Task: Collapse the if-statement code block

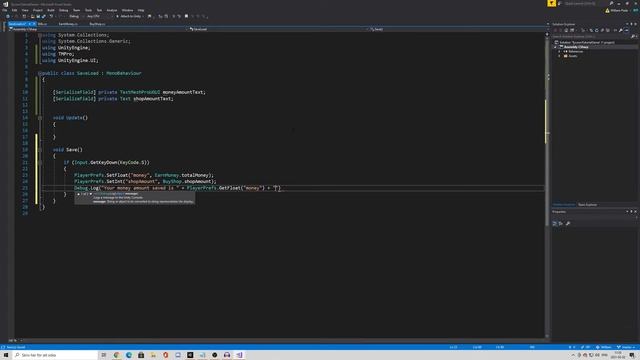Action: point(40,162)
